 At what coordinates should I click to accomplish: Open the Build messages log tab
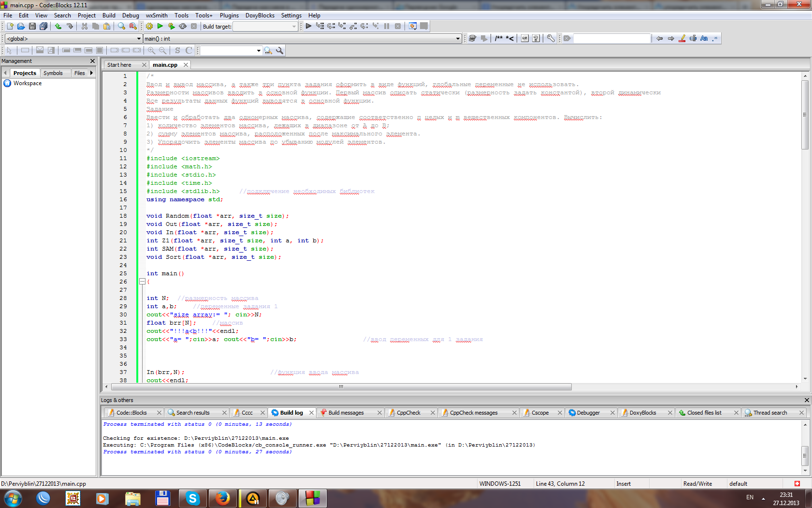pyautogui.click(x=346, y=413)
